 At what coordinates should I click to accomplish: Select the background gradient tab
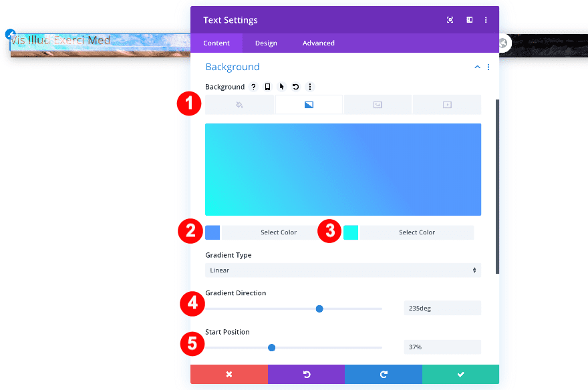point(309,105)
